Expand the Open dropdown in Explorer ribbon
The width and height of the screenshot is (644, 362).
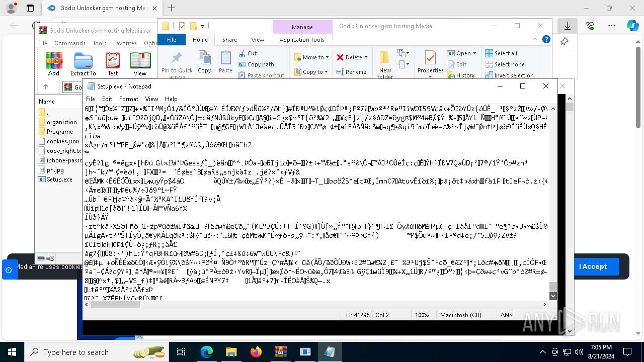click(x=474, y=53)
